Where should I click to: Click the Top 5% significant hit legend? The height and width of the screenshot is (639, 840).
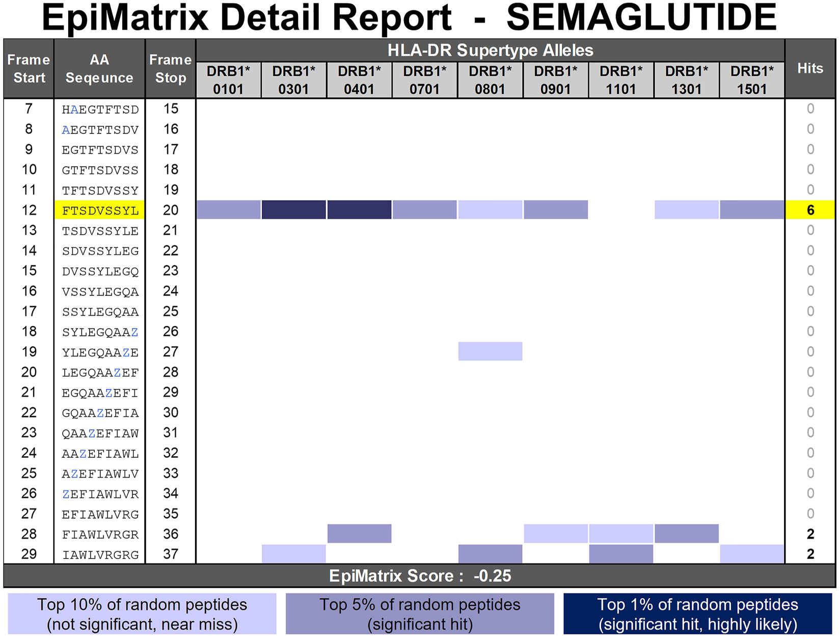coord(420,614)
